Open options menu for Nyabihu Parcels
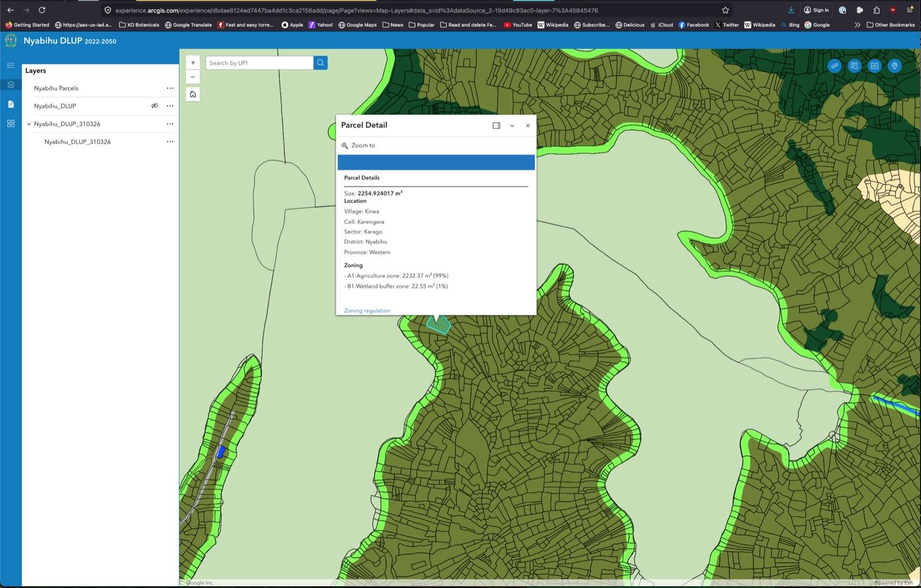 pos(170,88)
